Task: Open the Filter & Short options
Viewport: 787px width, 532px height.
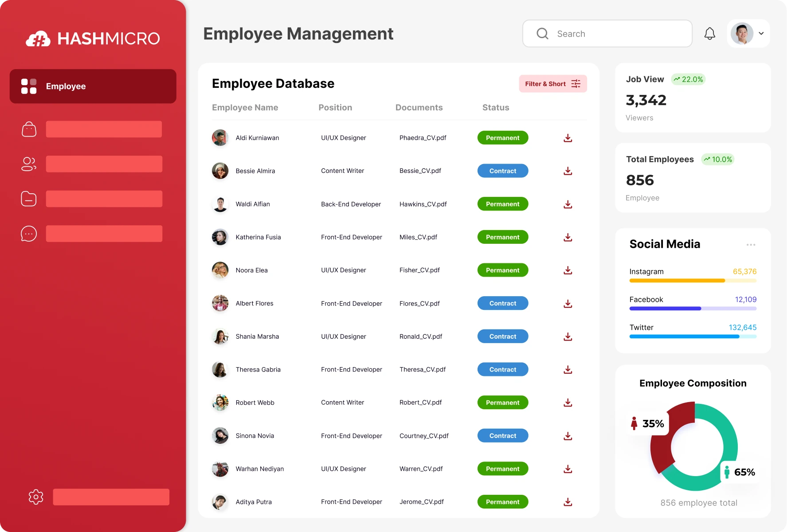Action: coord(552,84)
